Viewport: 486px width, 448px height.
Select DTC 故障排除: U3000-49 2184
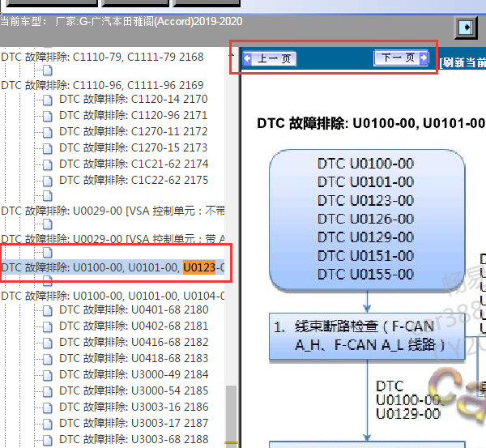coord(134,374)
